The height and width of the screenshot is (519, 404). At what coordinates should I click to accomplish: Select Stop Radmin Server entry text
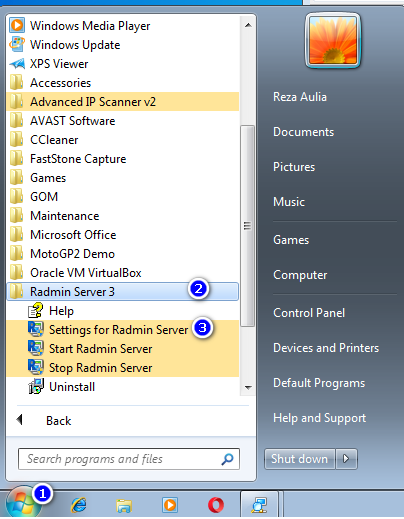101,368
